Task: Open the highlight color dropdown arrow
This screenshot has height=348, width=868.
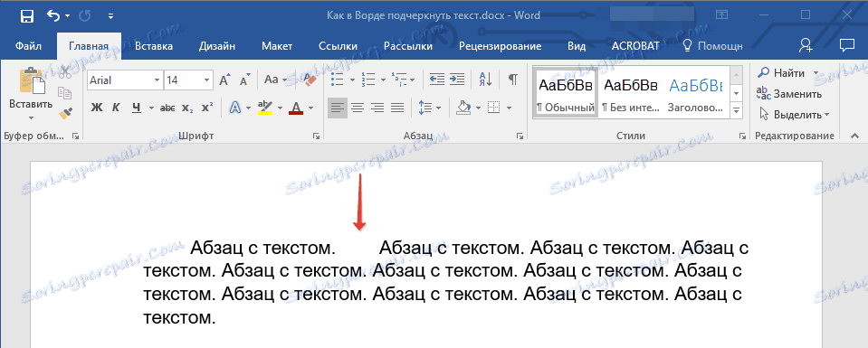Action: tap(280, 108)
